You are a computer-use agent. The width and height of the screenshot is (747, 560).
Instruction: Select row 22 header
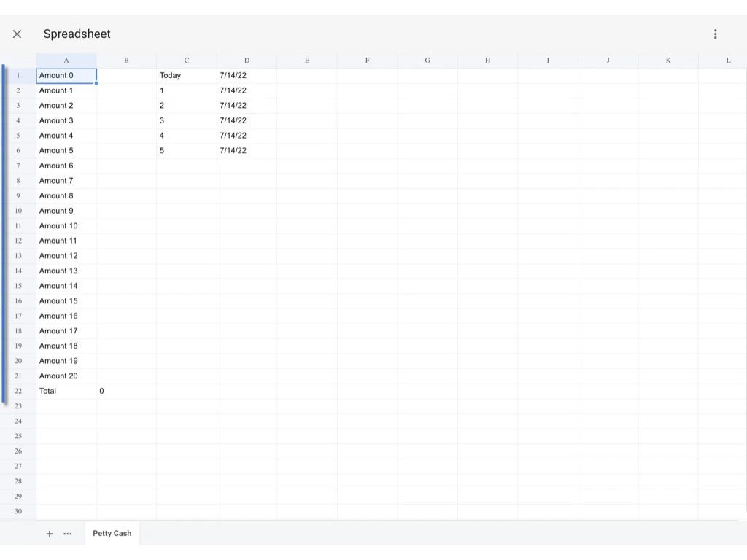18,391
